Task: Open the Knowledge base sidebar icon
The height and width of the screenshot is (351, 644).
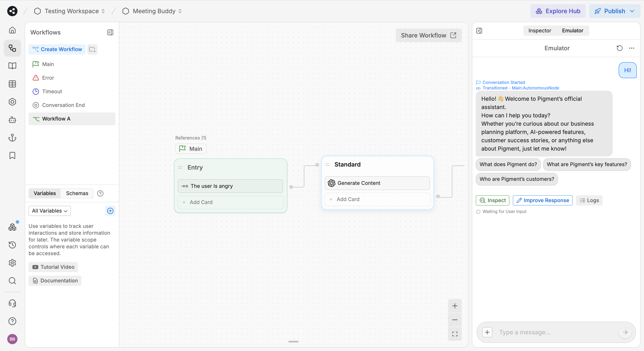Action: pos(12,66)
